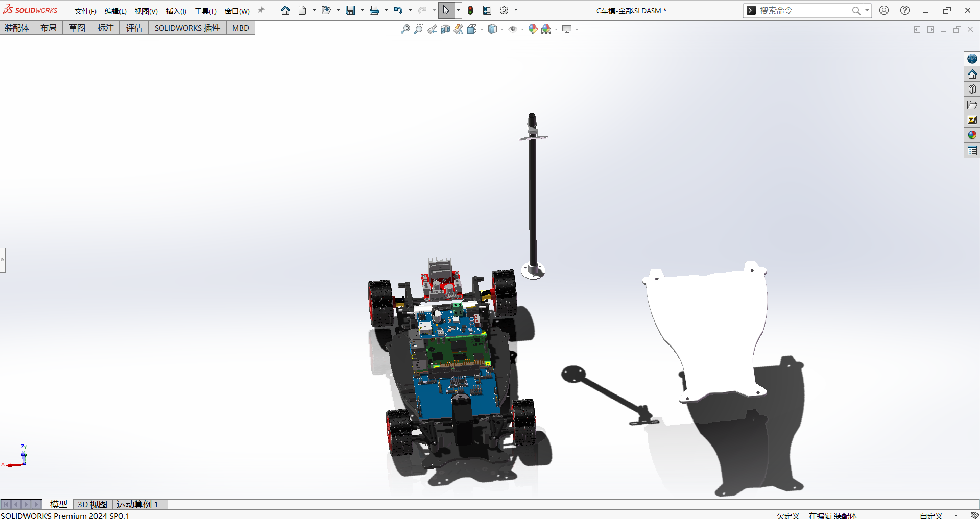
Task: Open 工具(T) menu
Action: (205, 11)
